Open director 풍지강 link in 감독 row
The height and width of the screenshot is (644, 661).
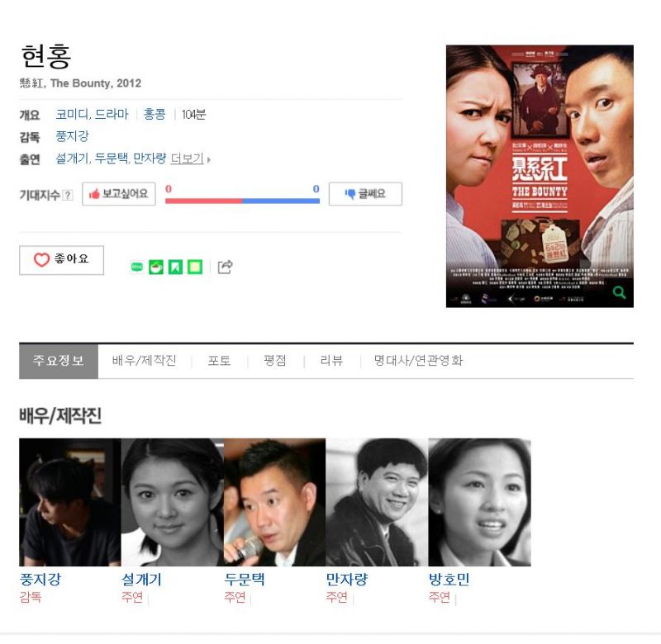click(72, 136)
